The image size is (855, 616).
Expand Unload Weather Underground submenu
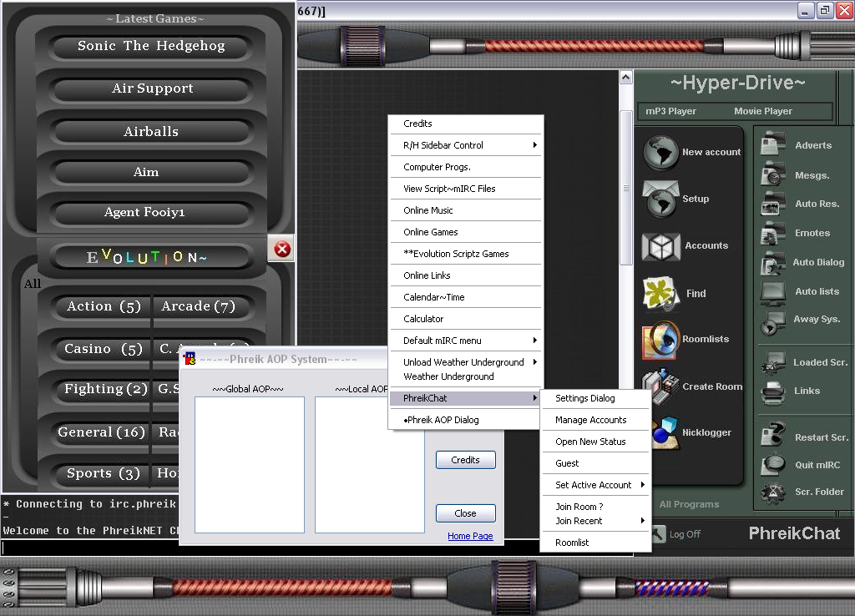[466, 362]
